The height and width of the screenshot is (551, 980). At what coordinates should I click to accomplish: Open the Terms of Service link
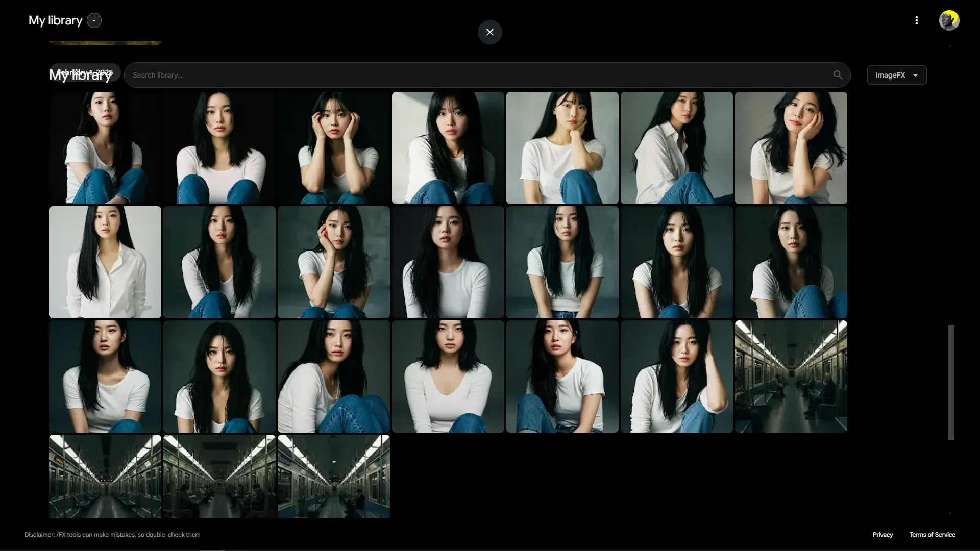[x=932, y=535]
